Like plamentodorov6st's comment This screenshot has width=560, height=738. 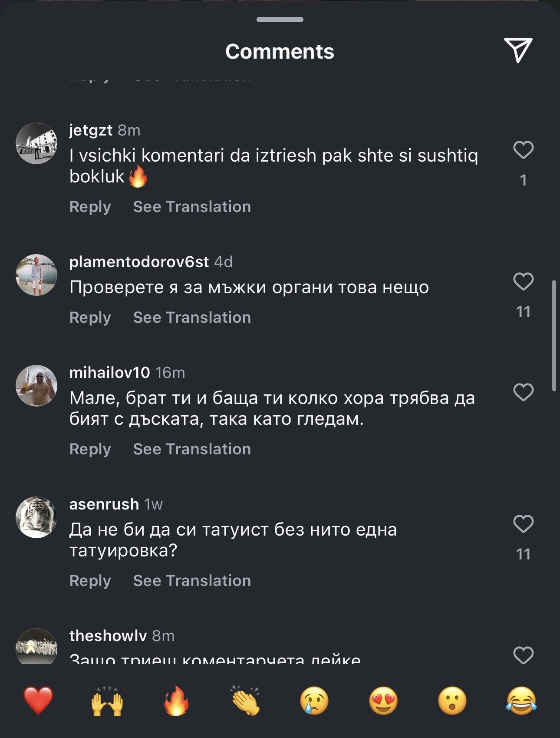tap(523, 282)
